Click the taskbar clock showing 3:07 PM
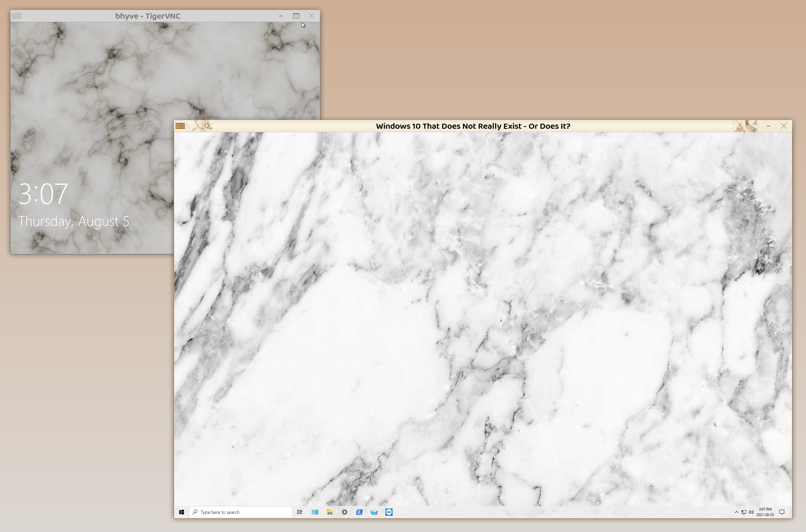 click(x=765, y=511)
